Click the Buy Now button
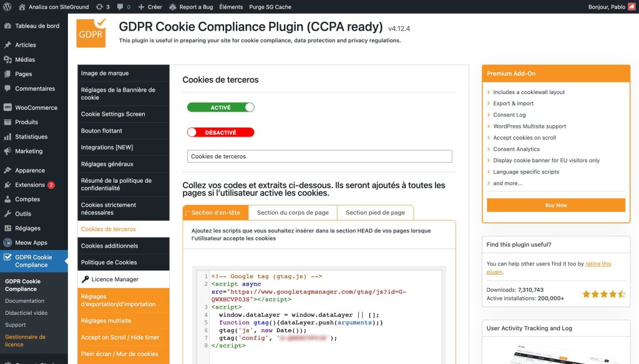Image resolution: width=639 pixels, height=364 pixels. 556,205
